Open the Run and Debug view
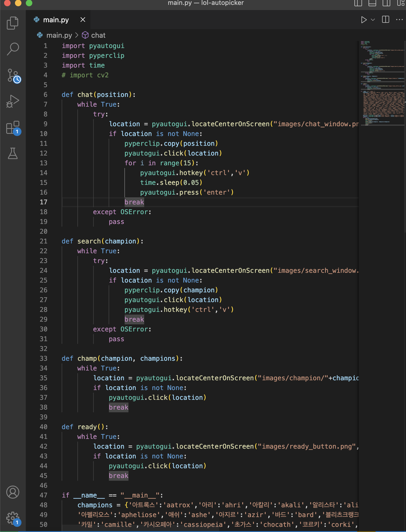This screenshot has height=532, width=406. 12,102
